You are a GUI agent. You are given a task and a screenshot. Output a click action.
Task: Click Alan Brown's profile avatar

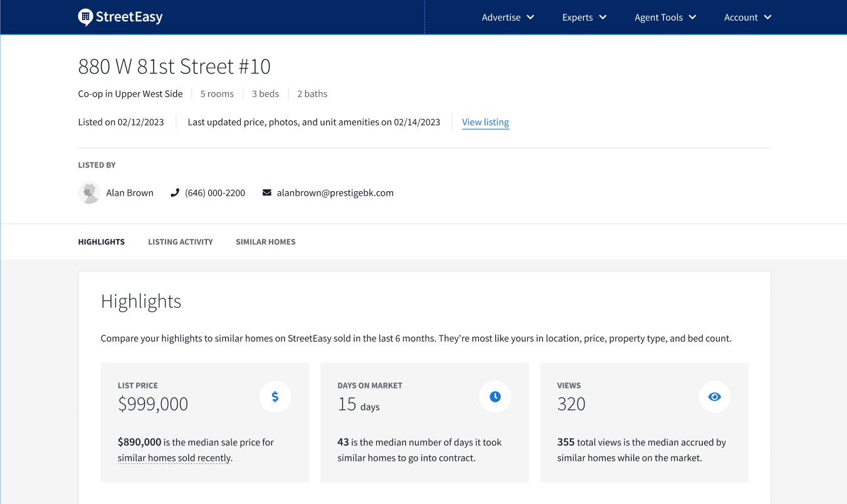[89, 192]
